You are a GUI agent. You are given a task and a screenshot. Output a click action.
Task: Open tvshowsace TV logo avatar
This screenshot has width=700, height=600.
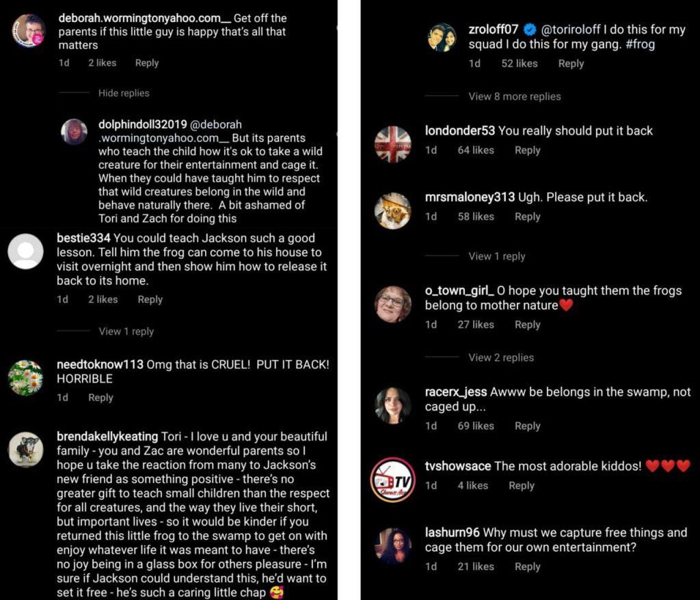(393, 480)
